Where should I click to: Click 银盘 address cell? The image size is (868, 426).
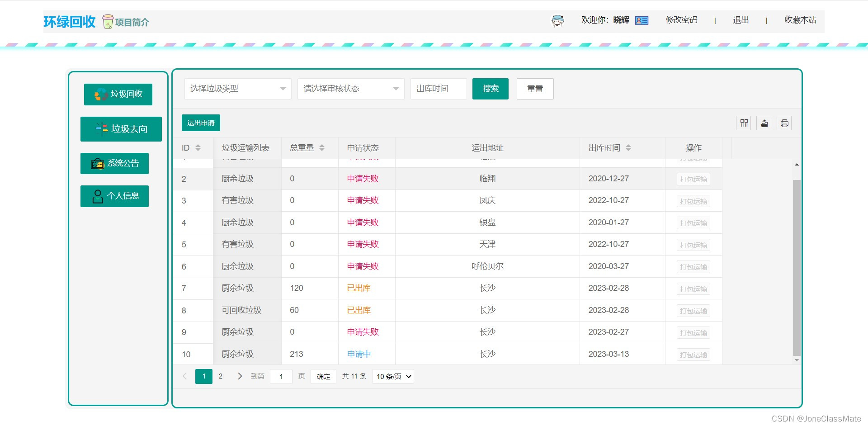[x=487, y=222]
